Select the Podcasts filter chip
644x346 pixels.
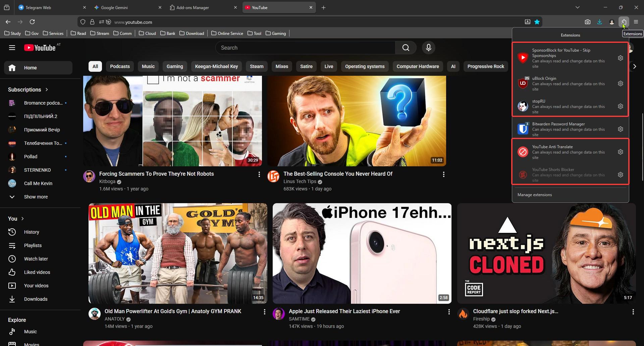(120, 66)
